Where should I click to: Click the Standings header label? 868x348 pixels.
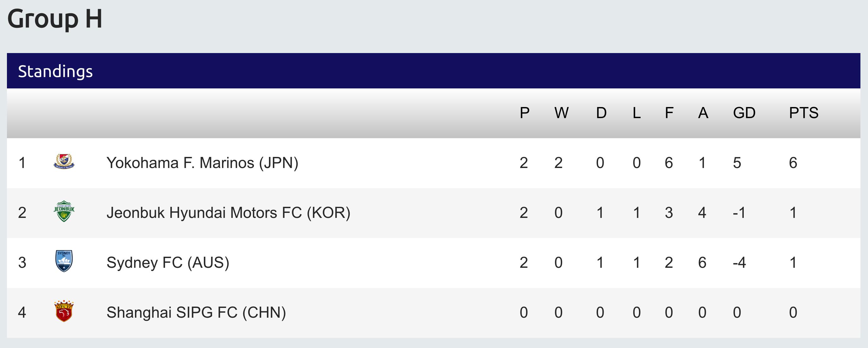coord(55,71)
